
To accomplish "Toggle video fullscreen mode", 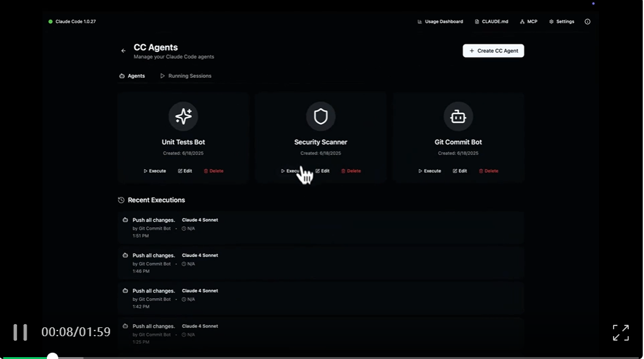I will click(621, 332).
